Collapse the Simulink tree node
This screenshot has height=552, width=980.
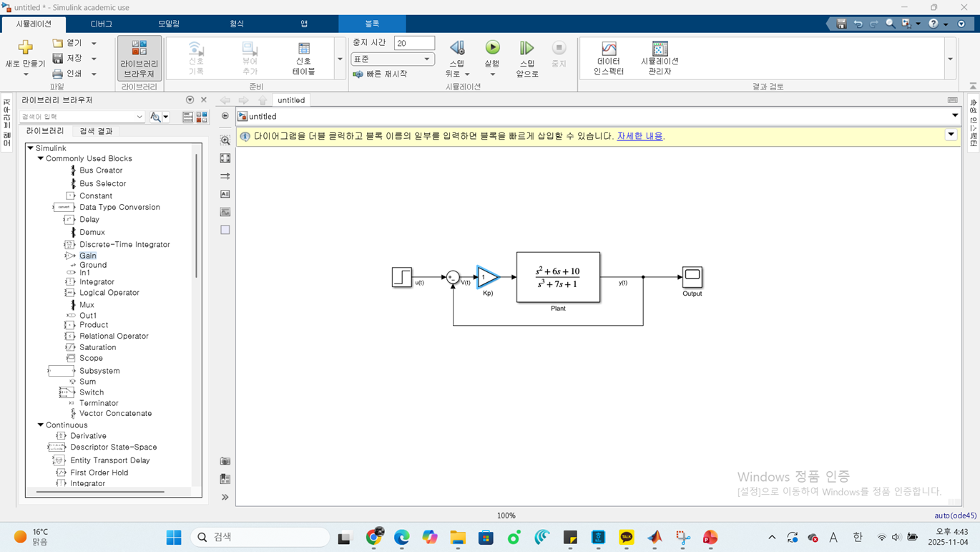(x=31, y=148)
